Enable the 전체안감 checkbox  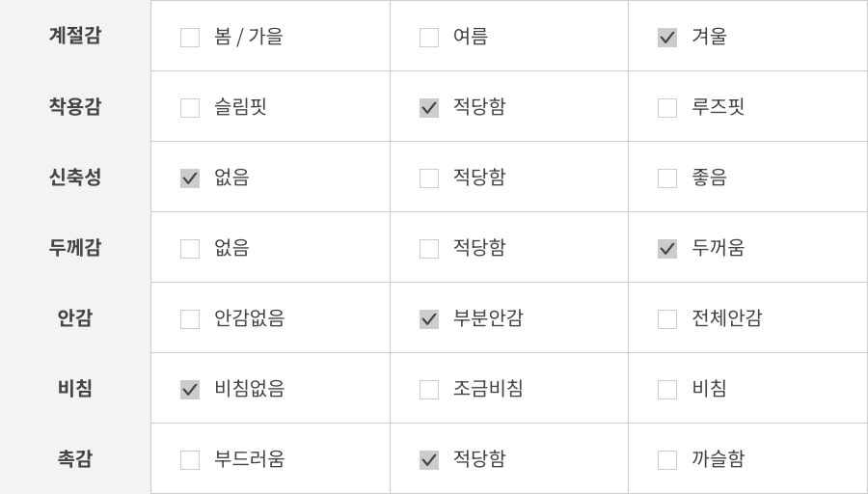[667, 319]
